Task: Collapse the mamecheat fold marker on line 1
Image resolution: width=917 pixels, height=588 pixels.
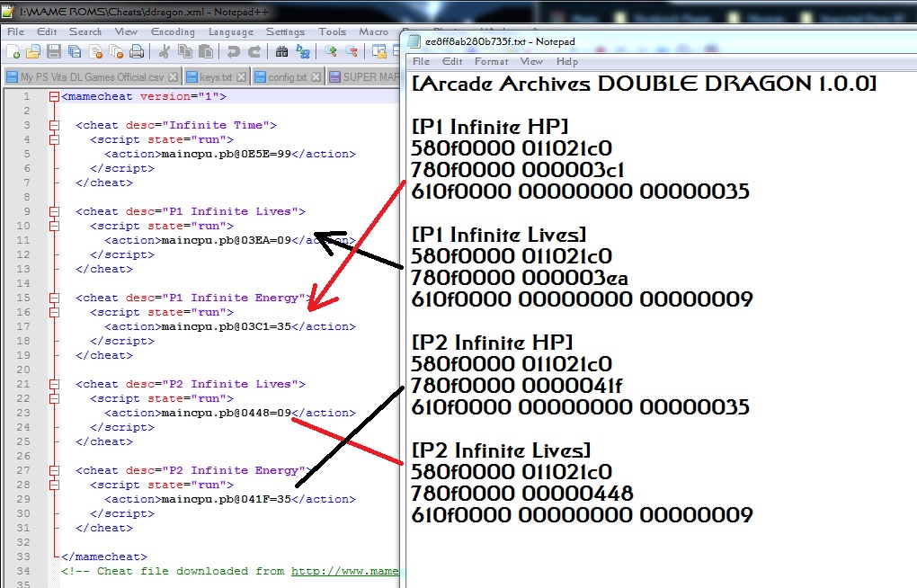Action: tap(54, 96)
